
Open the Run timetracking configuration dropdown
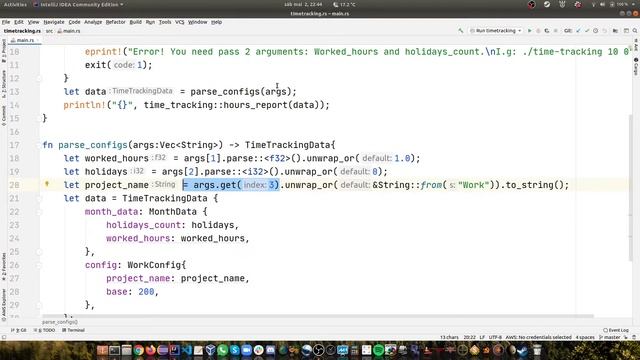[496, 31]
